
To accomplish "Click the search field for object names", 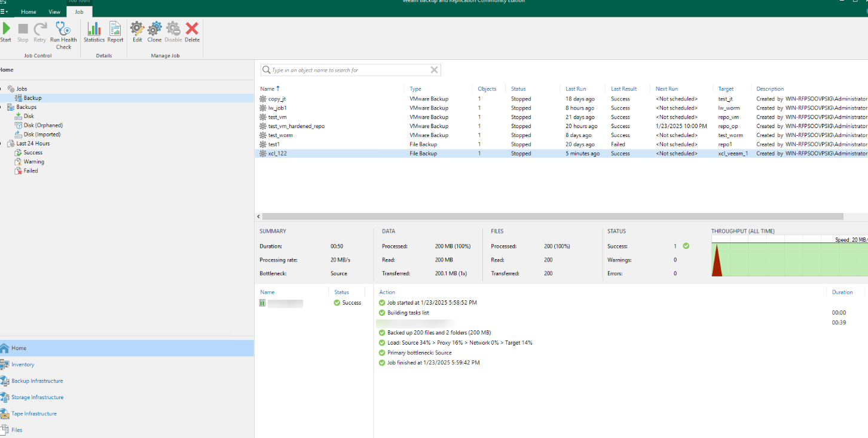I will pyautogui.click(x=347, y=70).
